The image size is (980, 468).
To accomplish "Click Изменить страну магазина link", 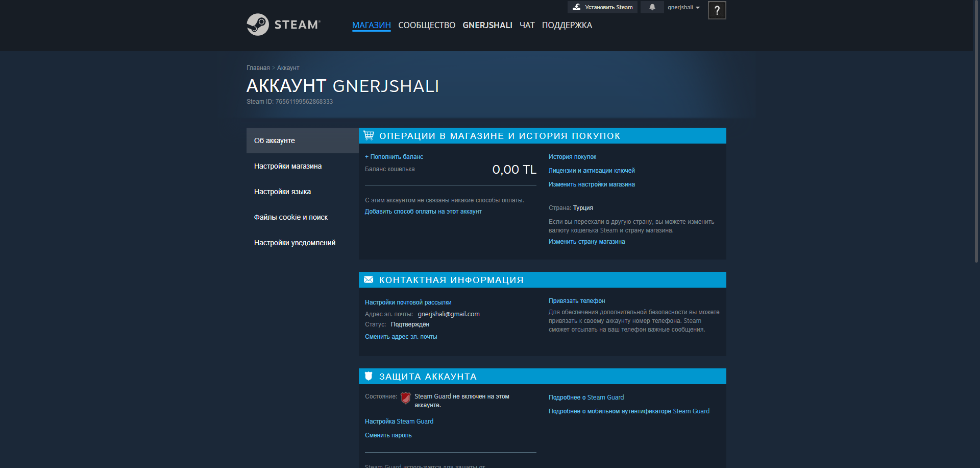I will [586, 242].
